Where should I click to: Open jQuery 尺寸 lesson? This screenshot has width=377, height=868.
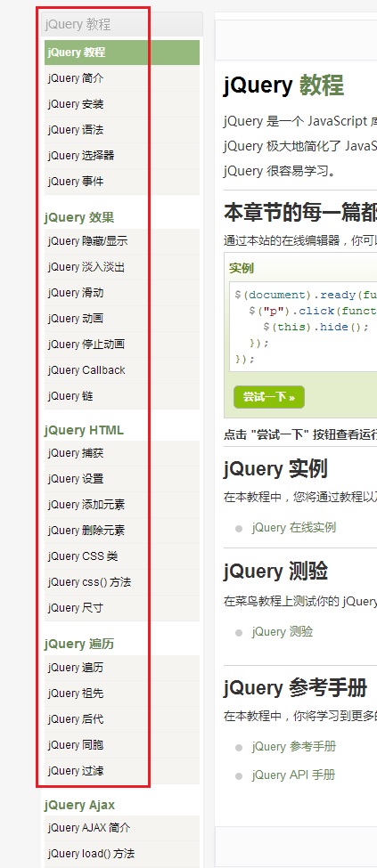122,608
